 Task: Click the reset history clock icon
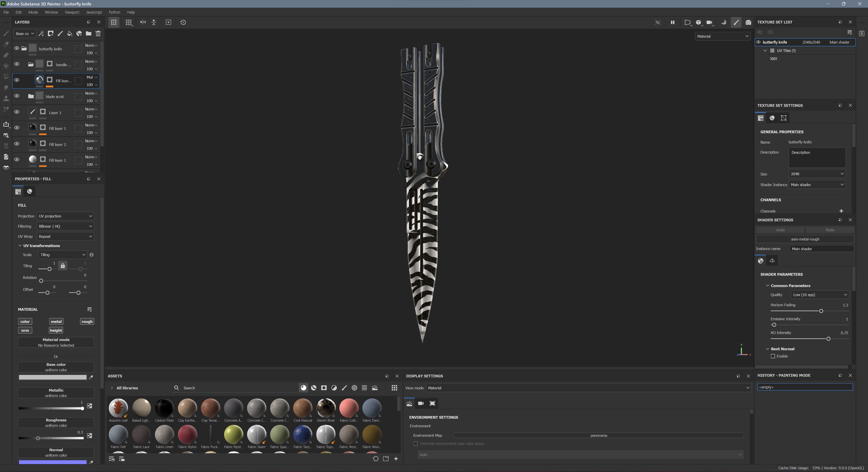(183, 22)
